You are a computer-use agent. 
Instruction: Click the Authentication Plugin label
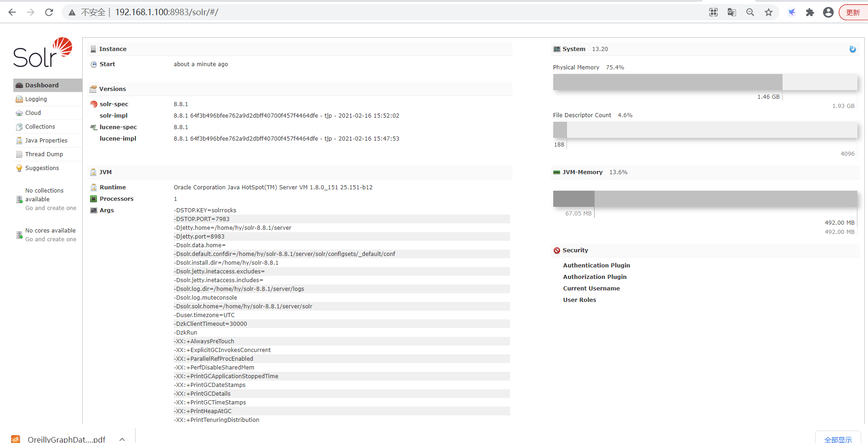[596, 266]
